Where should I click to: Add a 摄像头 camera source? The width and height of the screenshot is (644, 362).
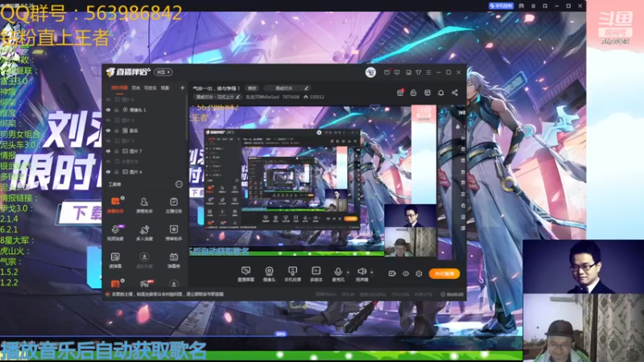click(269, 274)
